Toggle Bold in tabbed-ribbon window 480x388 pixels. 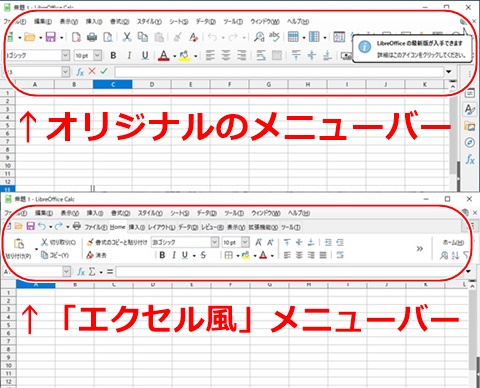pyautogui.click(x=162, y=255)
